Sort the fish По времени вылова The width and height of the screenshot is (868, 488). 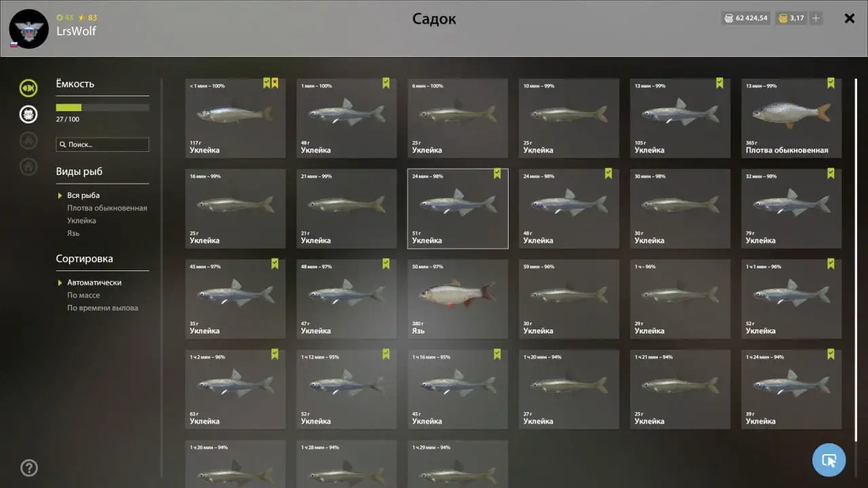[102, 308]
